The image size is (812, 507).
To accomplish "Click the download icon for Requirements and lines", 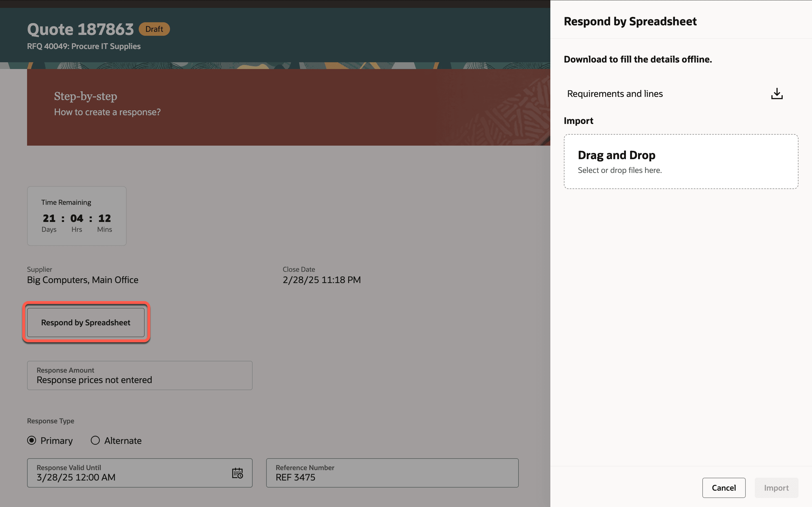I will (776, 94).
